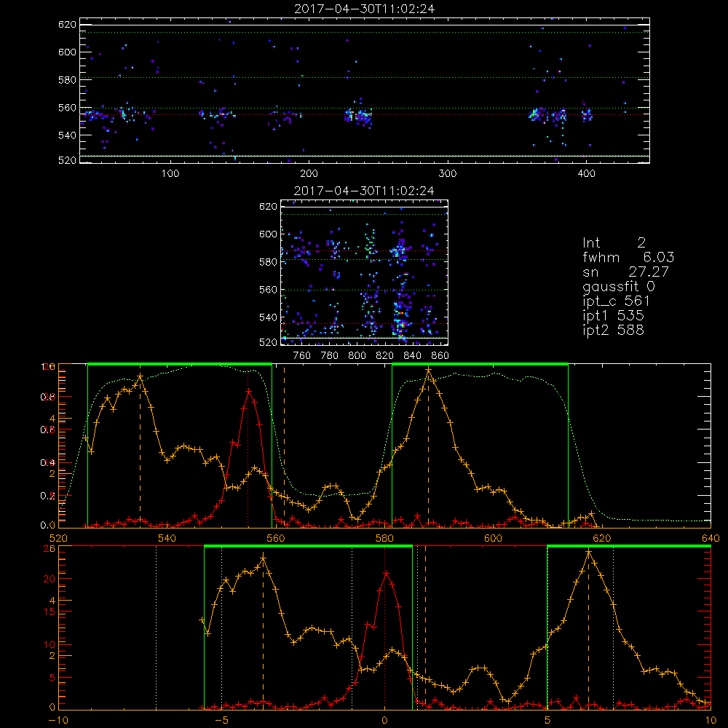This screenshot has height=728, width=728.
Task: Click x-axis label 580 on third plot
Action: click(384, 538)
